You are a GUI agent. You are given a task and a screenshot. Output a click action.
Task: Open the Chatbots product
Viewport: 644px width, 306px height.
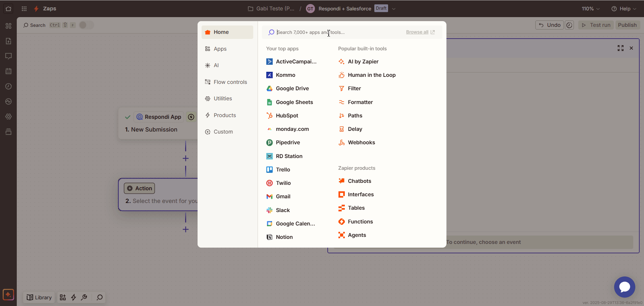click(x=355, y=181)
